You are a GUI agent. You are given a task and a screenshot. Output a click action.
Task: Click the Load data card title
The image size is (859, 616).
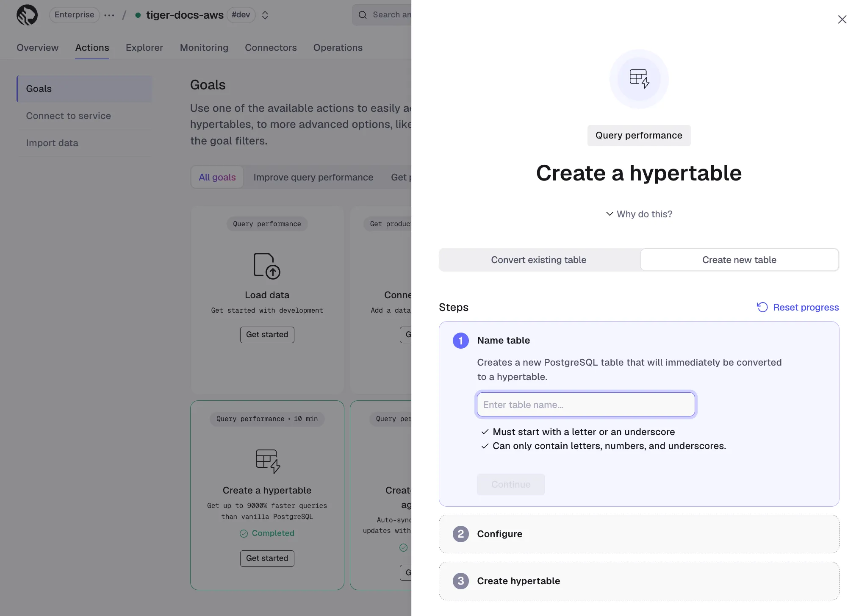267,295
